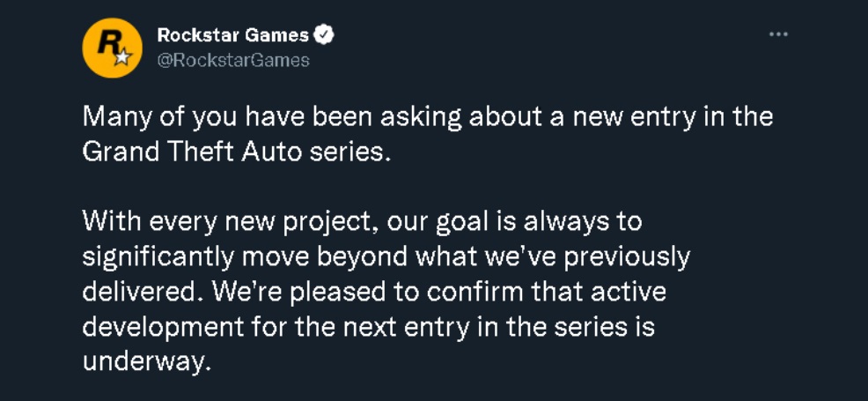
Task: Click the word 'underway.' ending the tweet
Action: [147, 361]
